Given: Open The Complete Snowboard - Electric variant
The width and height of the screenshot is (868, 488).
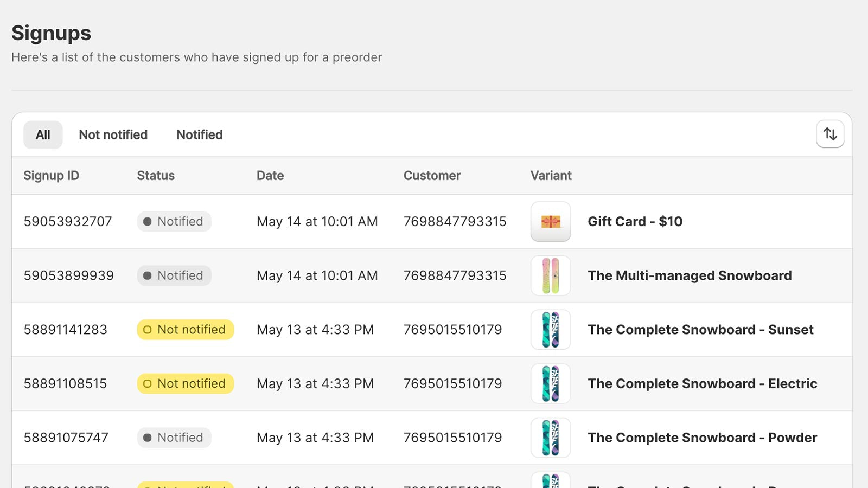Looking at the screenshot, I should (x=702, y=384).
